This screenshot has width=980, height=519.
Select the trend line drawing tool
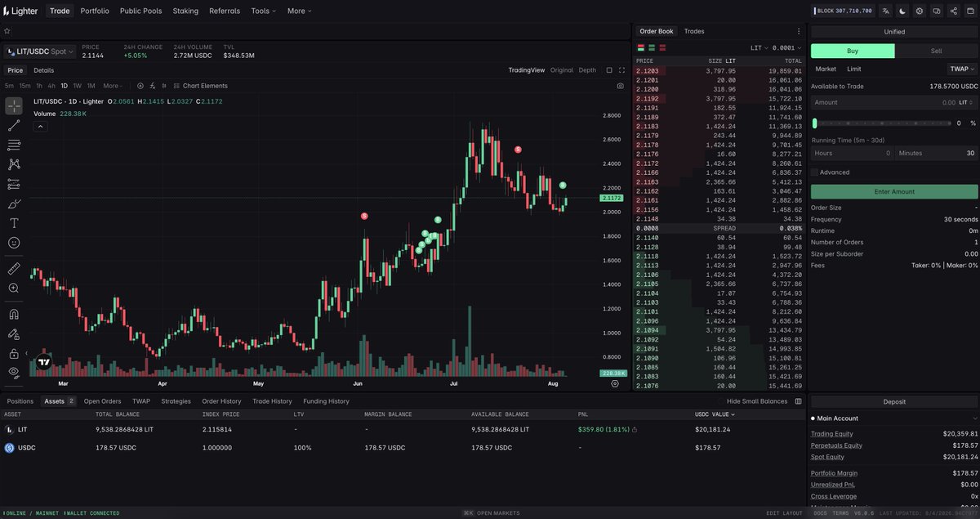tap(14, 125)
